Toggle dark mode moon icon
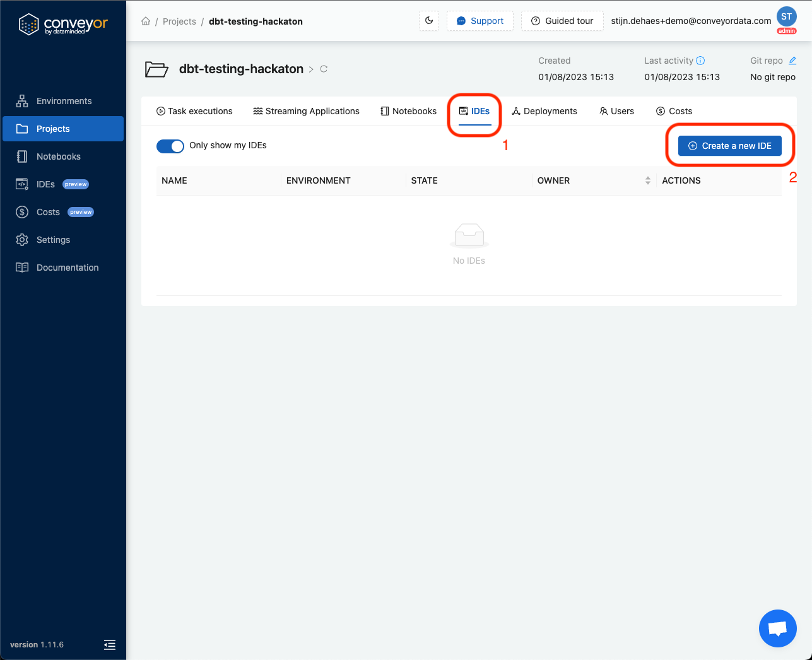The image size is (812, 660). coord(429,21)
